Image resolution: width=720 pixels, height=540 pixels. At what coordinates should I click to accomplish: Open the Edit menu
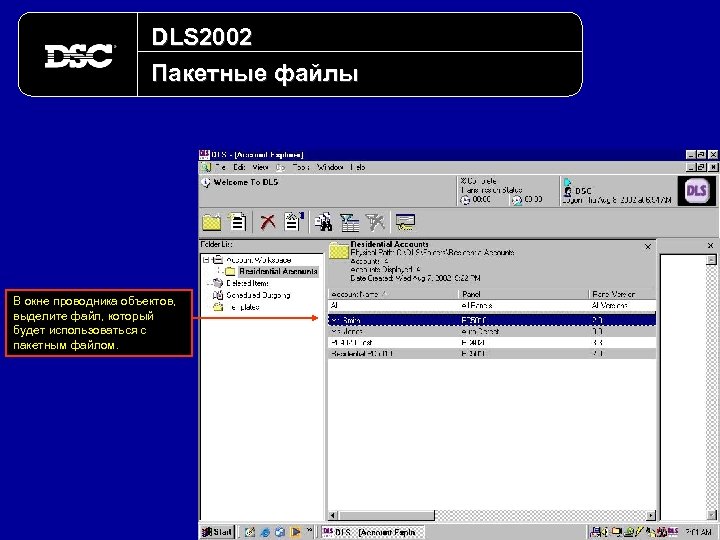[239, 167]
